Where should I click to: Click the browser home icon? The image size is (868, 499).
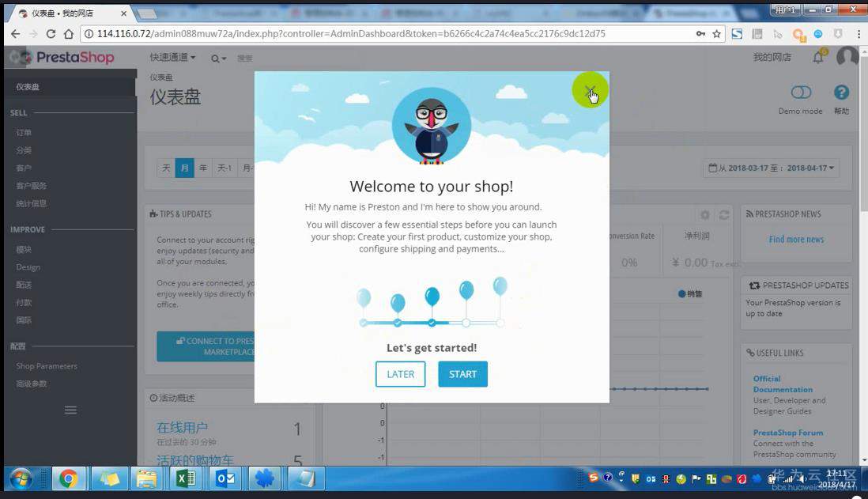pos(69,34)
